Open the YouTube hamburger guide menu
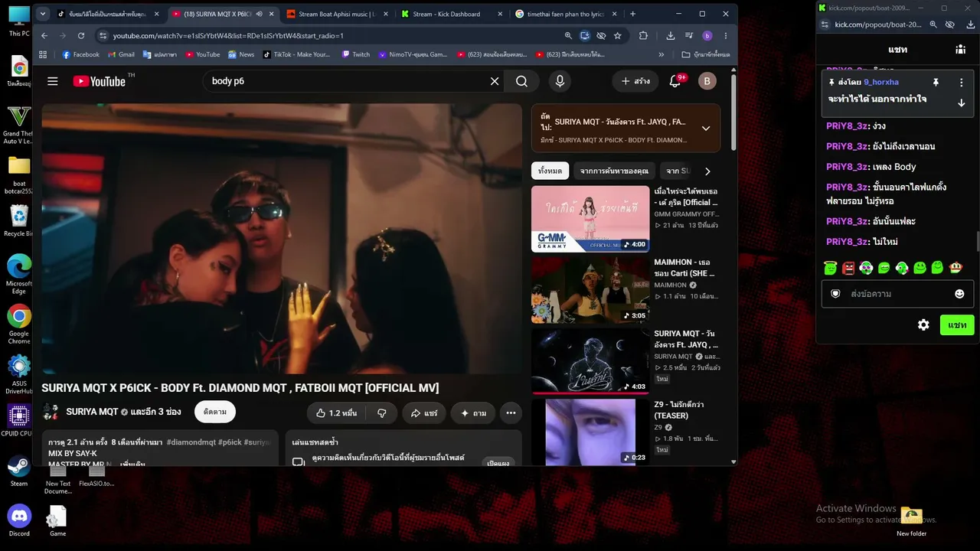Viewport: 980px width, 551px height. point(53,81)
